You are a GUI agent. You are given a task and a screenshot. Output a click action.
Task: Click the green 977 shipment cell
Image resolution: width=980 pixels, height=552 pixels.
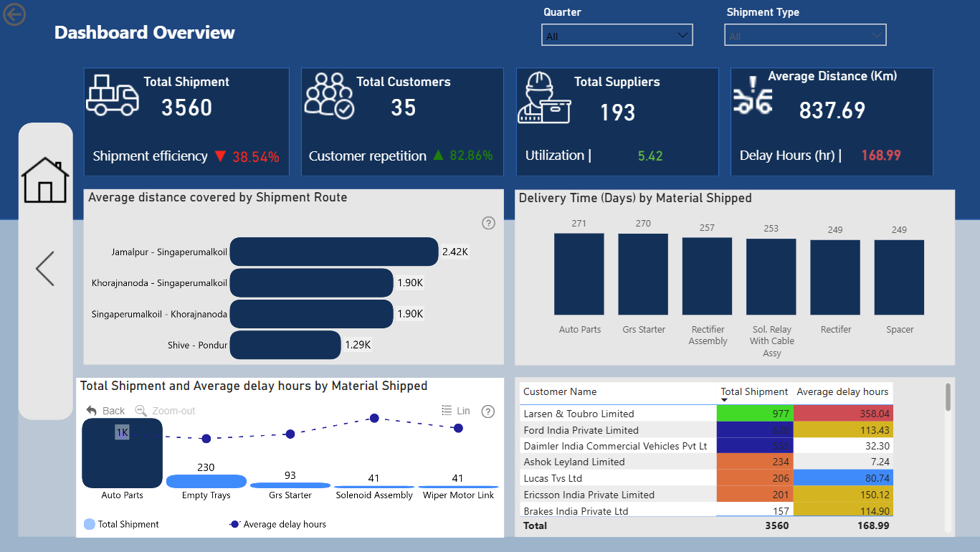pos(754,414)
